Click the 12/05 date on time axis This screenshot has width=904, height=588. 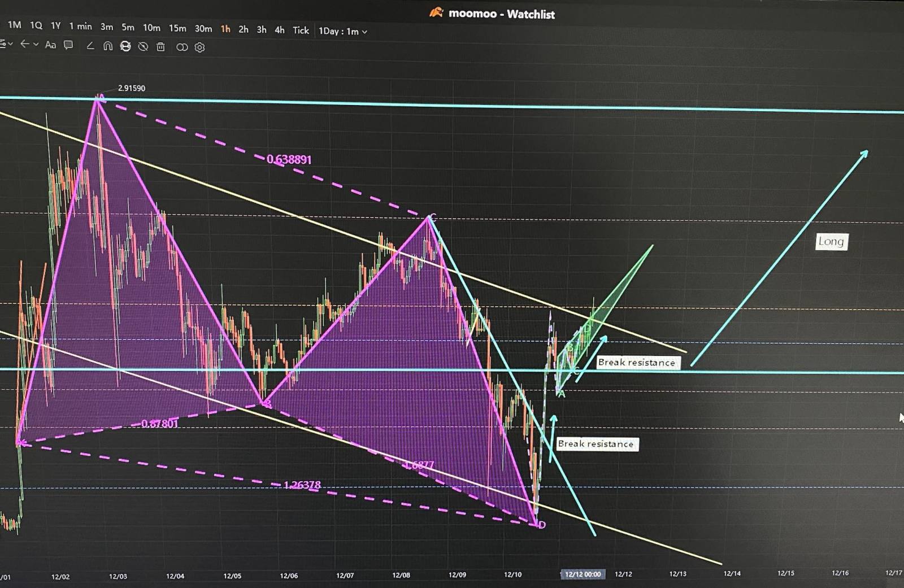pos(232,576)
